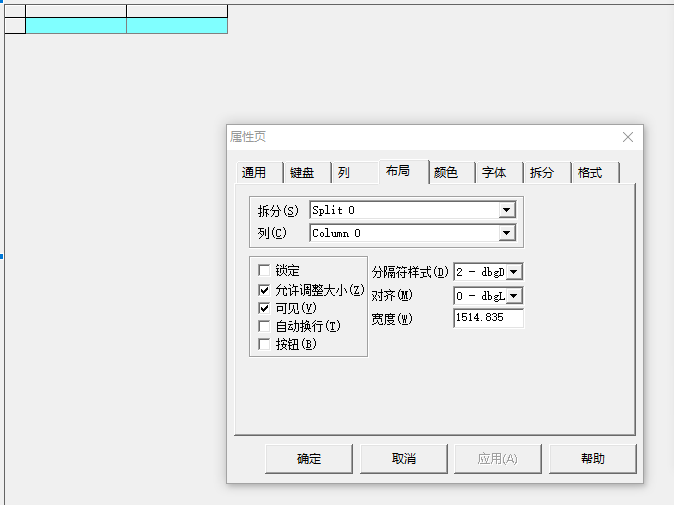Click the 宽度(W) input field
Image resolution: width=674 pixels, height=505 pixels.
coord(488,318)
